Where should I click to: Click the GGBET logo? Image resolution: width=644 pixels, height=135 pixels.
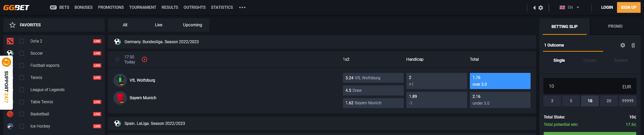click(16, 7)
